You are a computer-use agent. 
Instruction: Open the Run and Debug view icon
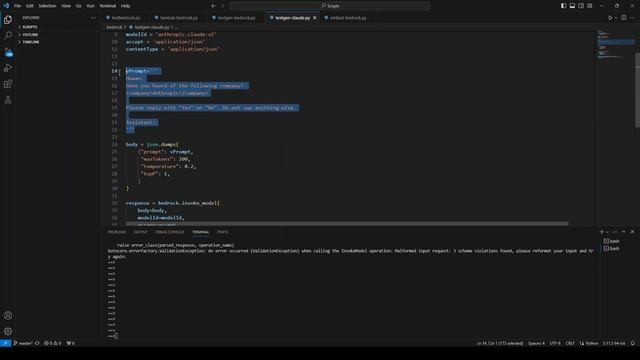[8, 68]
